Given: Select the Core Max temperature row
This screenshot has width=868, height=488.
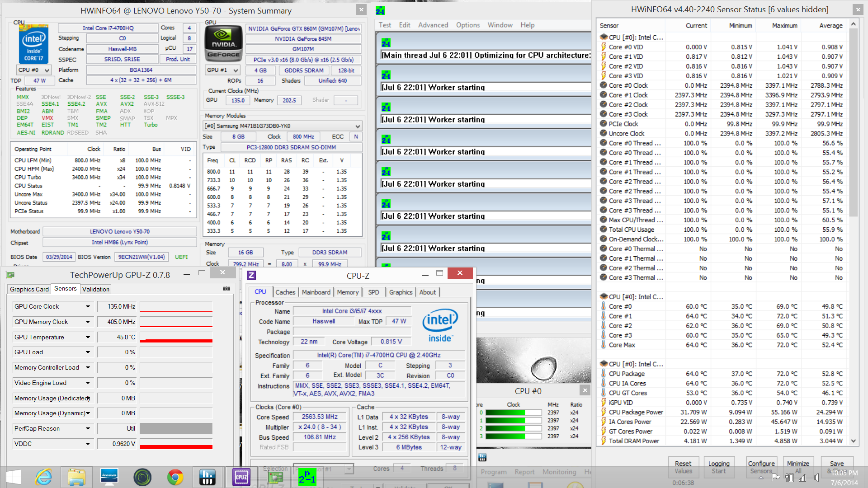Looking at the screenshot, I should pyautogui.click(x=722, y=345).
